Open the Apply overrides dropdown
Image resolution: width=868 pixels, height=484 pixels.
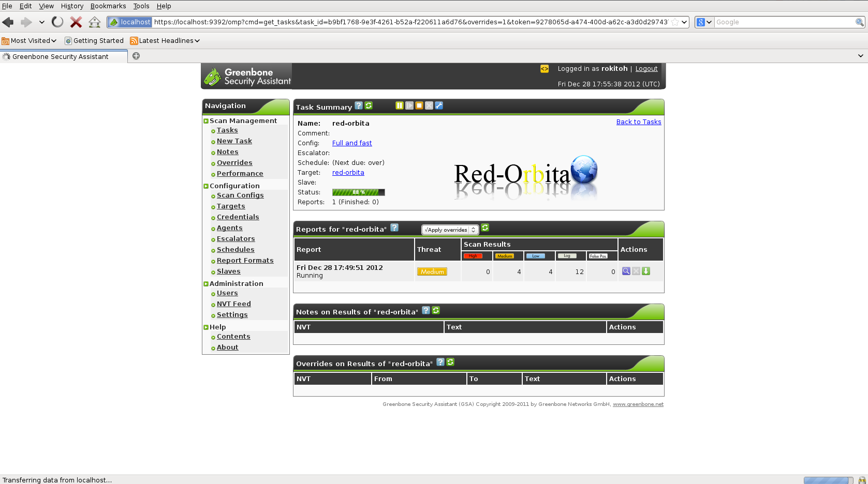click(x=449, y=230)
